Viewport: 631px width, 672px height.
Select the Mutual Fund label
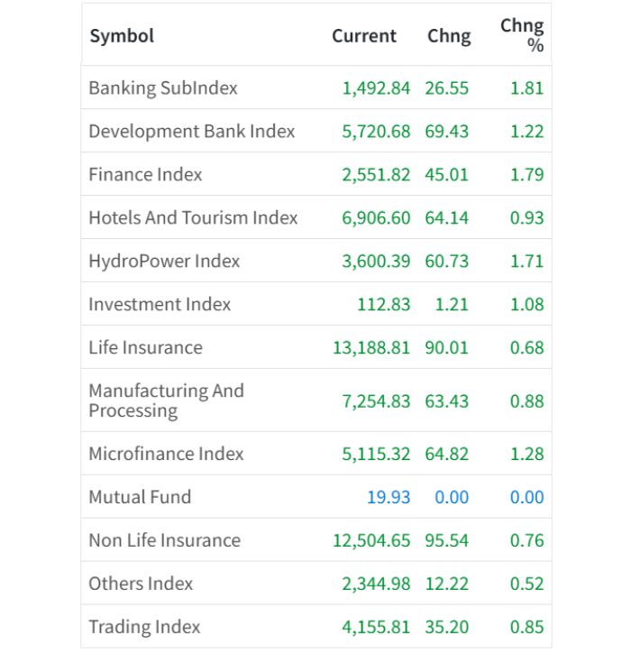pyautogui.click(x=140, y=497)
